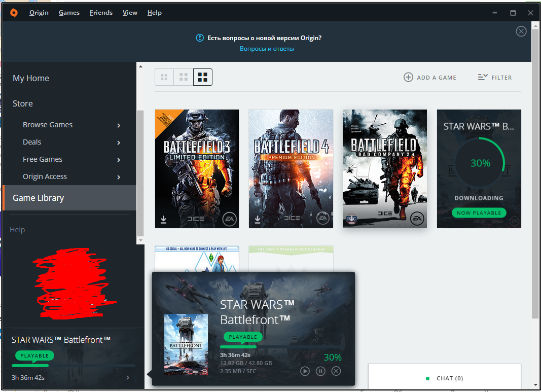
Task: Open the Friends menu
Action: pyautogui.click(x=101, y=13)
